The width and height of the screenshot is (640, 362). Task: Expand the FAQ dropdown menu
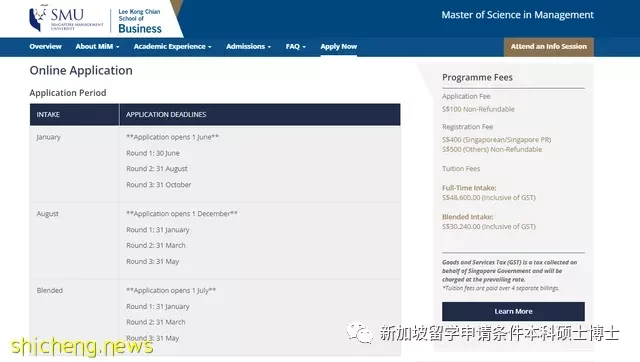coord(296,47)
